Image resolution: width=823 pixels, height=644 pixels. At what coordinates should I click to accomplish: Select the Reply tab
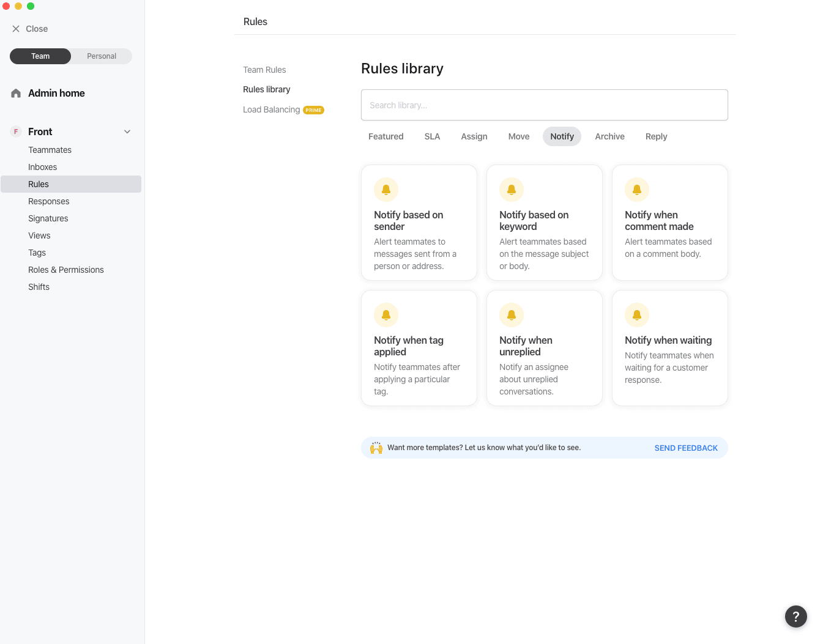(x=657, y=136)
